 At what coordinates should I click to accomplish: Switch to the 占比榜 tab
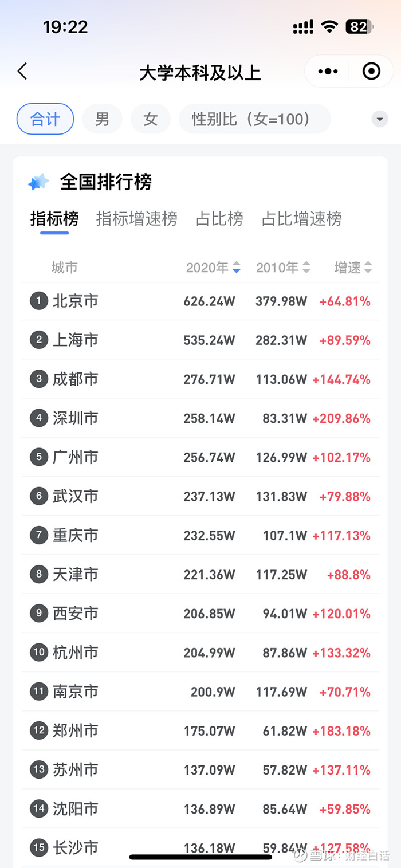(x=219, y=219)
